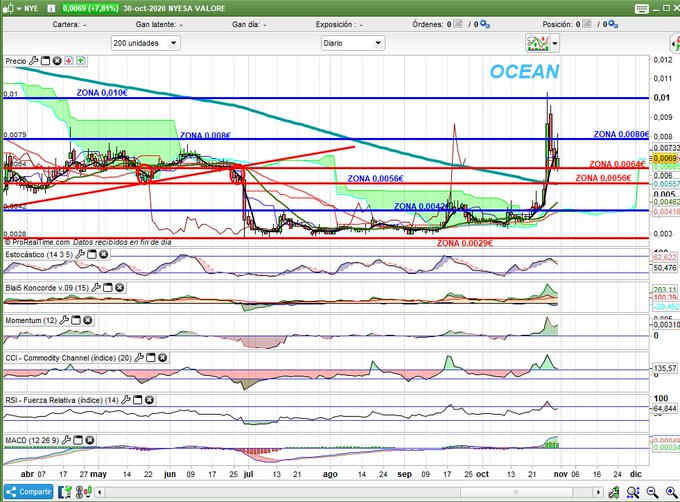680x502 pixels.
Task: Click zoom out magnifier icon
Action: click(x=652, y=492)
